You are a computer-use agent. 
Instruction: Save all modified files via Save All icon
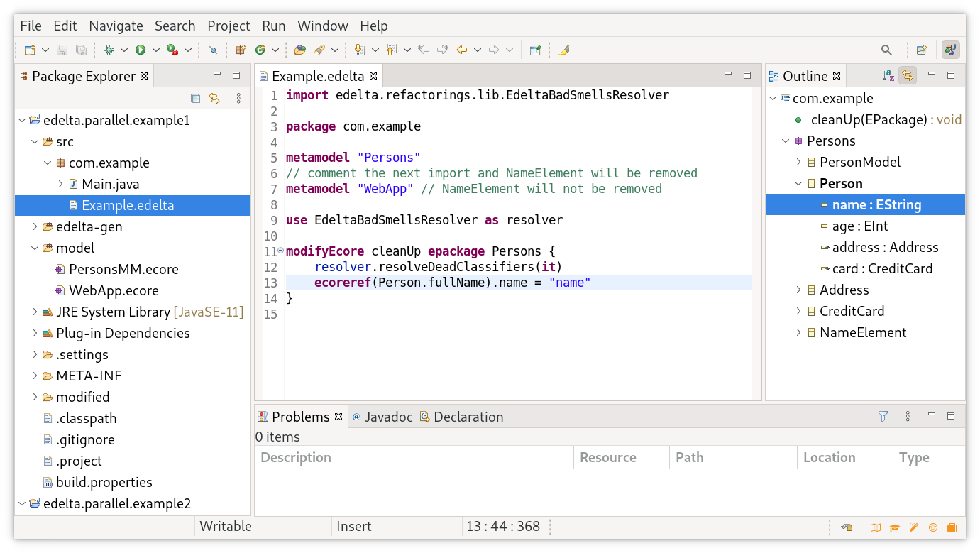pos(82,50)
